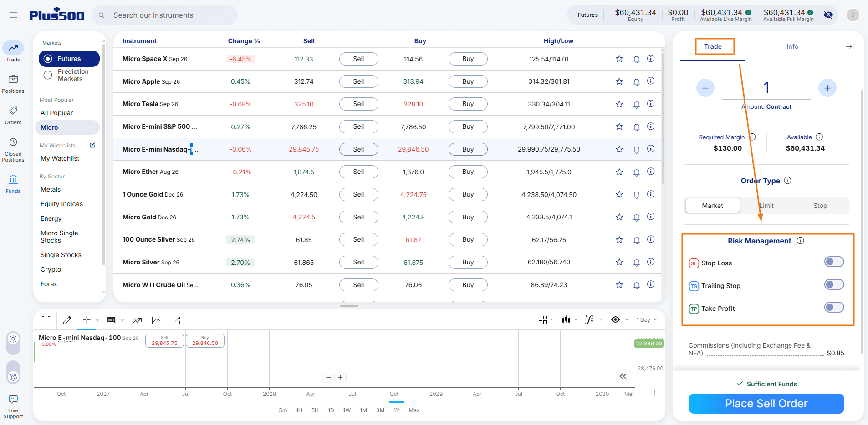Expand chart to fullscreen icon
The width and height of the screenshot is (868, 425).
(x=46, y=320)
